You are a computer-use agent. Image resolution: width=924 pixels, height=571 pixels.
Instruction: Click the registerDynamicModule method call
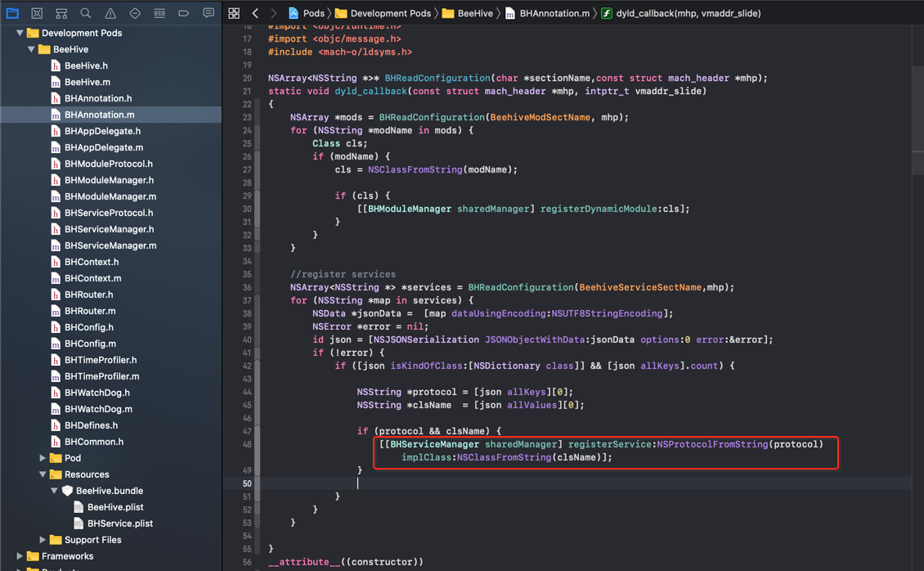(600, 209)
